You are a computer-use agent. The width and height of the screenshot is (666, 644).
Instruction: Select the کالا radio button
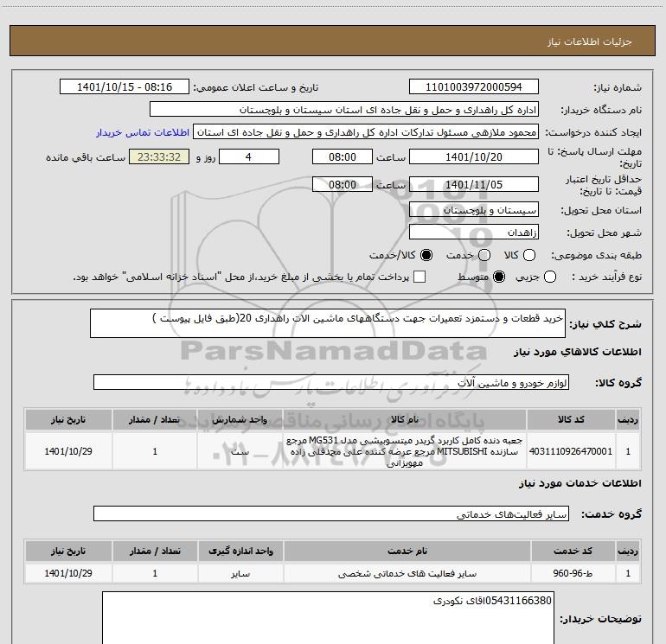pyautogui.click(x=529, y=255)
